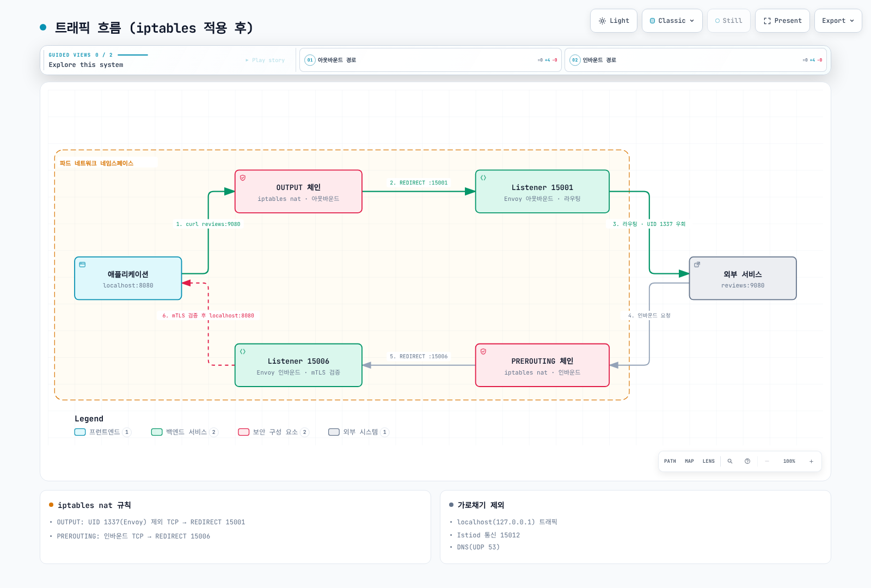Screen dimensions: 871x588
Task: Toggle the 외부 시스템 legend swatch
Action: pyautogui.click(x=334, y=432)
